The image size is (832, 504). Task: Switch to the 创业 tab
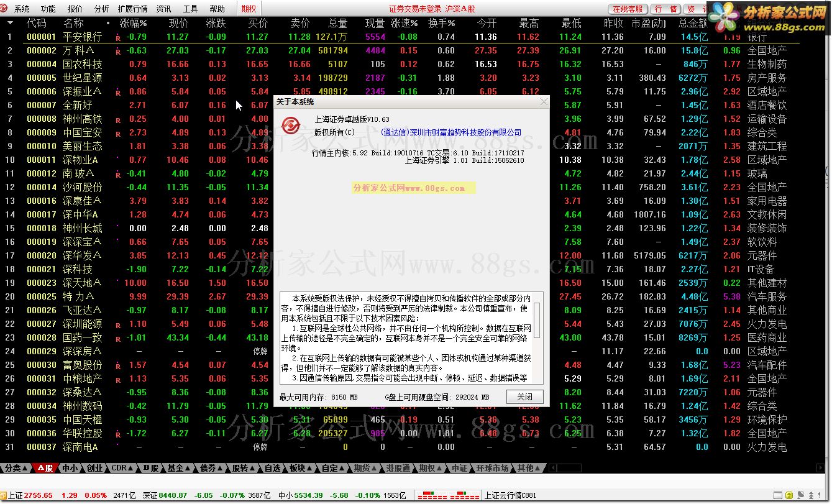click(94, 468)
